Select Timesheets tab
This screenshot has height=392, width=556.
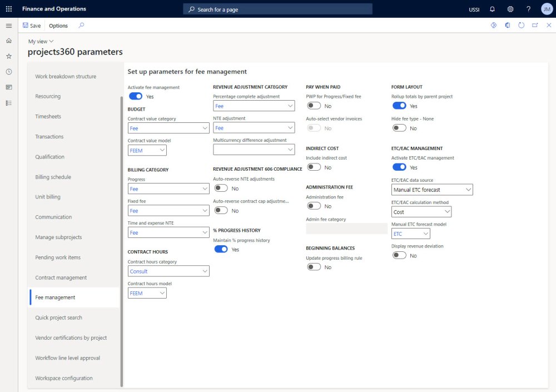75,116
